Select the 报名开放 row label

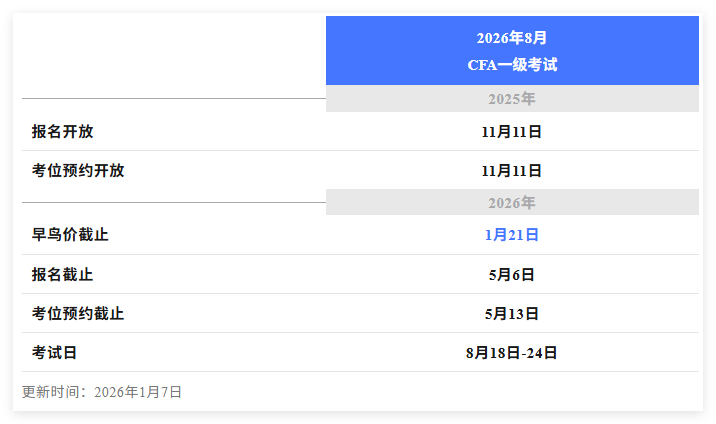tap(62, 131)
